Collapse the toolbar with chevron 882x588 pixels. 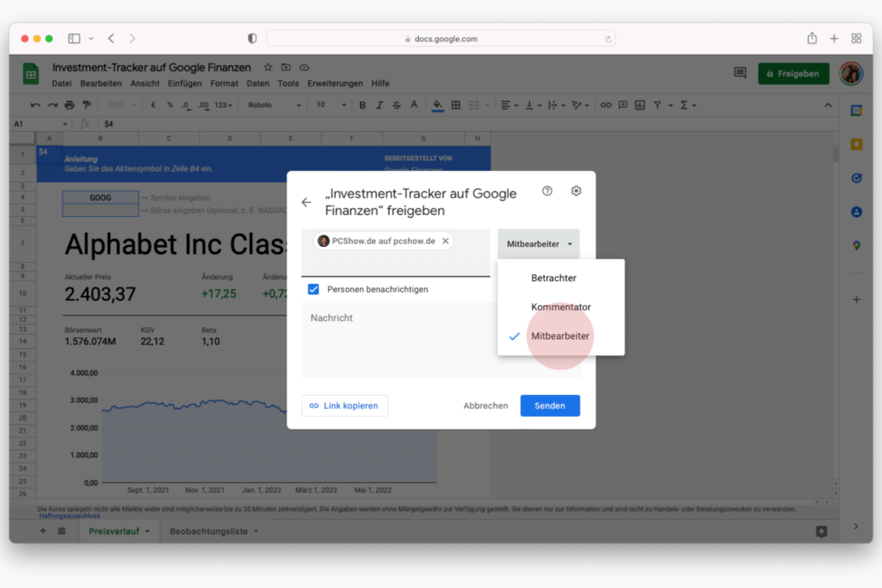click(x=828, y=105)
